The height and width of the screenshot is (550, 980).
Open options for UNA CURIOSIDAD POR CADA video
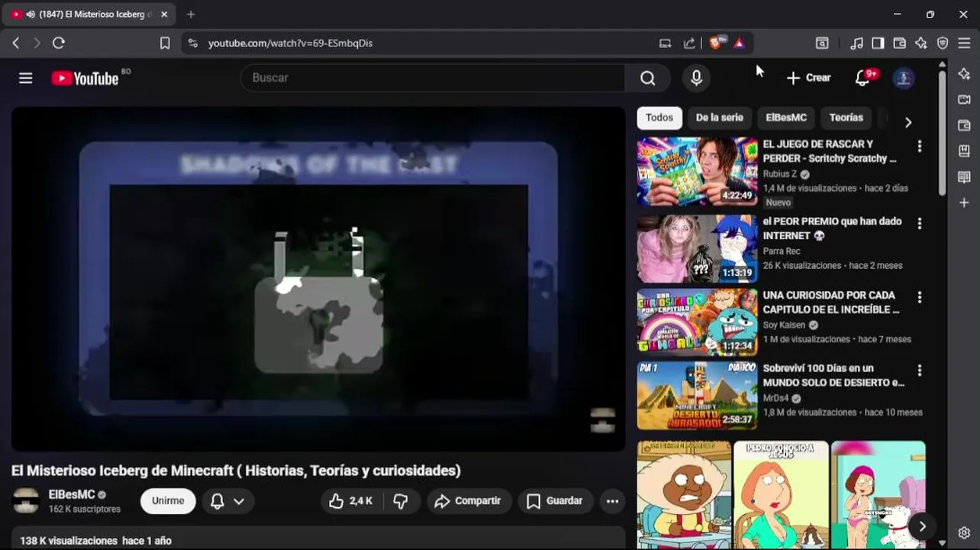[x=920, y=297]
